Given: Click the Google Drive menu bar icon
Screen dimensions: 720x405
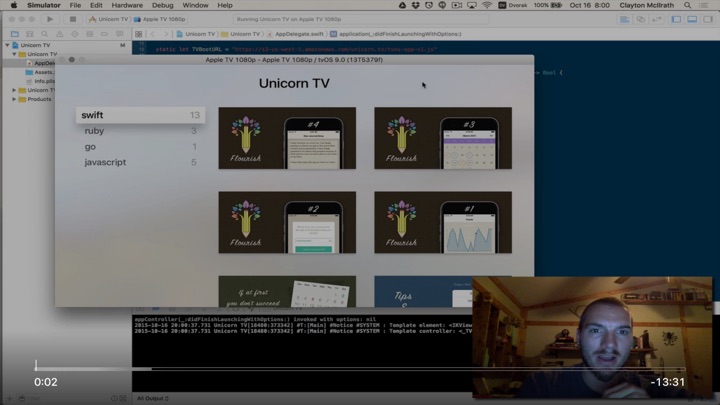Looking at the screenshot, I should [x=402, y=6].
